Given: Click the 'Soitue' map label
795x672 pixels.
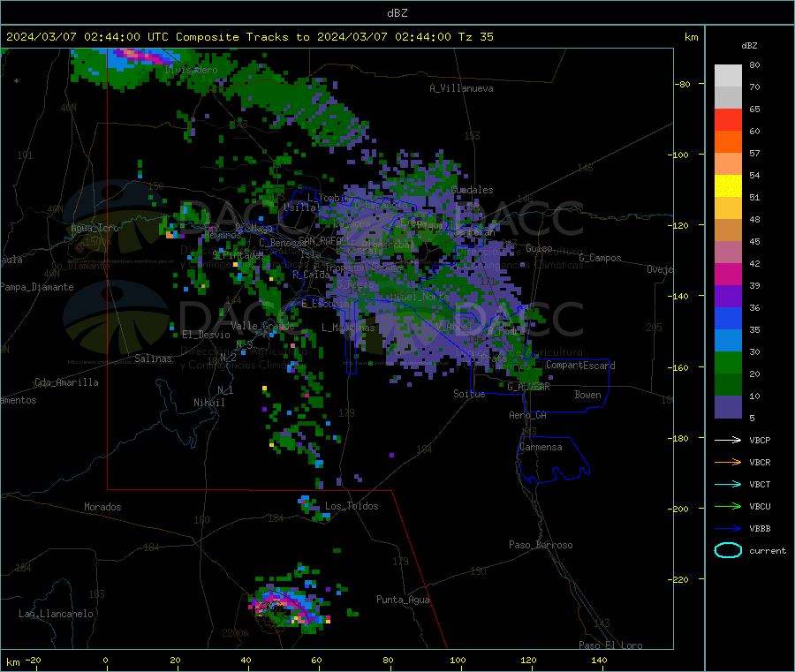Looking at the screenshot, I should [469, 394].
